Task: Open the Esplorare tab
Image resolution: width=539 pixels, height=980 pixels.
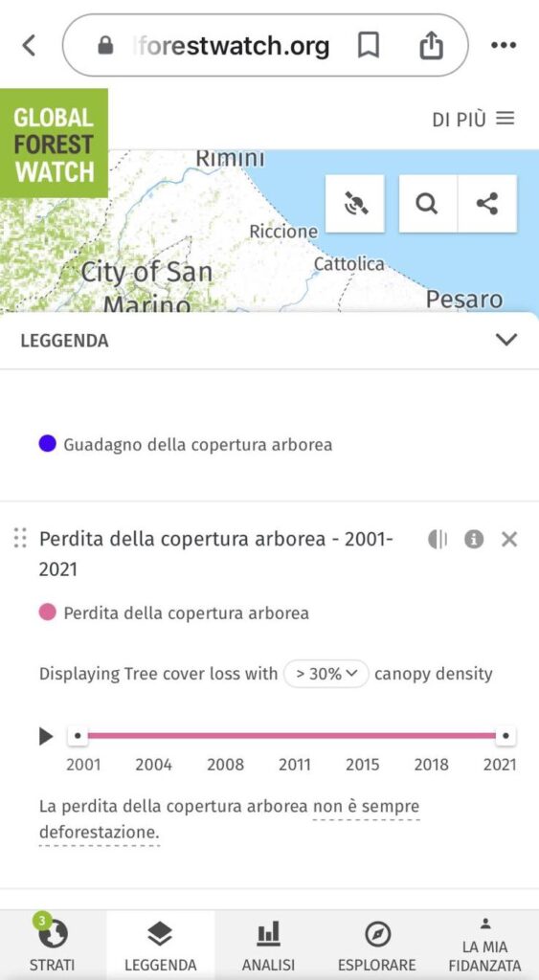Action: [x=377, y=944]
